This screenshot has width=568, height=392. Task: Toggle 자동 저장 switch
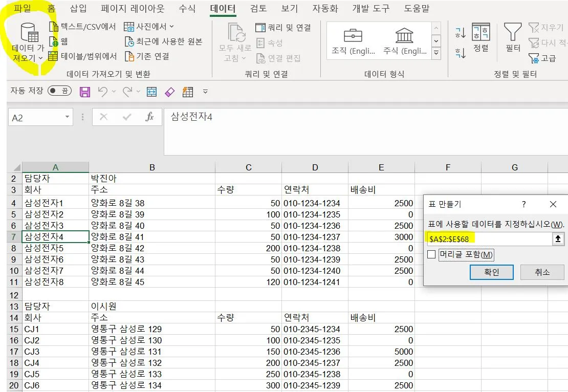point(59,91)
